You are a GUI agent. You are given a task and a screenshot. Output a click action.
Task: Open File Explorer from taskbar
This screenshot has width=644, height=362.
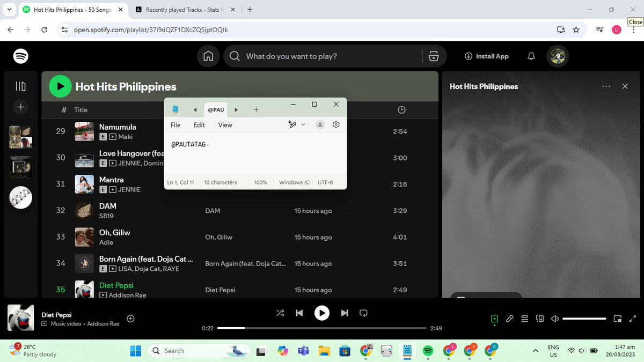(x=324, y=351)
